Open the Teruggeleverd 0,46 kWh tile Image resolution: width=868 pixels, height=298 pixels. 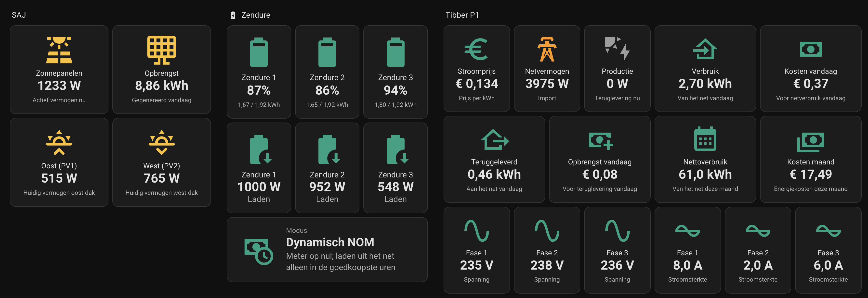(494, 159)
